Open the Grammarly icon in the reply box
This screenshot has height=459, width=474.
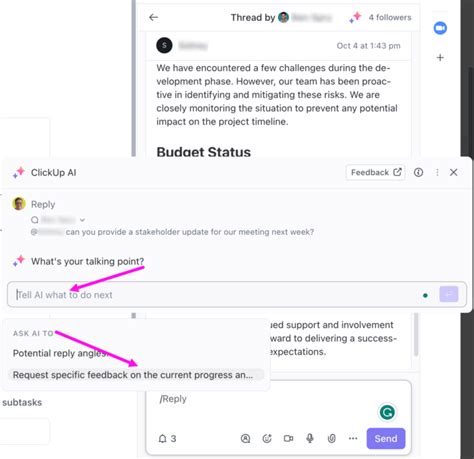point(387,413)
